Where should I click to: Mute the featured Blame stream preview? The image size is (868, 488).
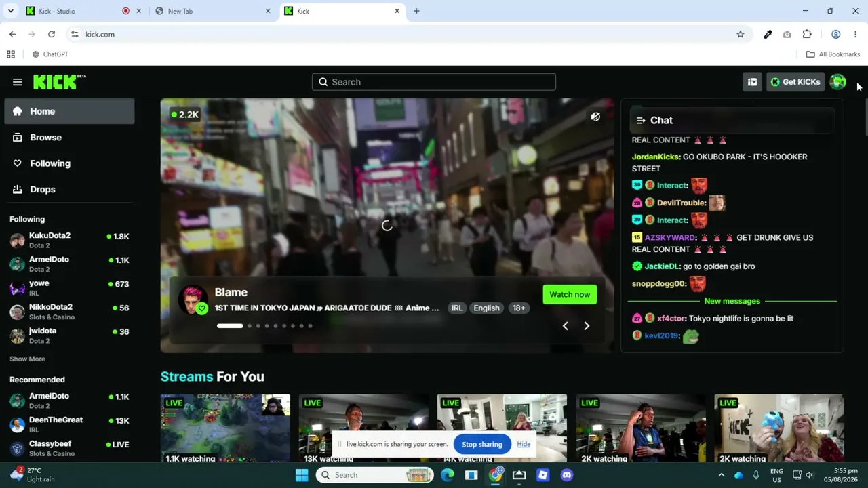pos(595,117)
